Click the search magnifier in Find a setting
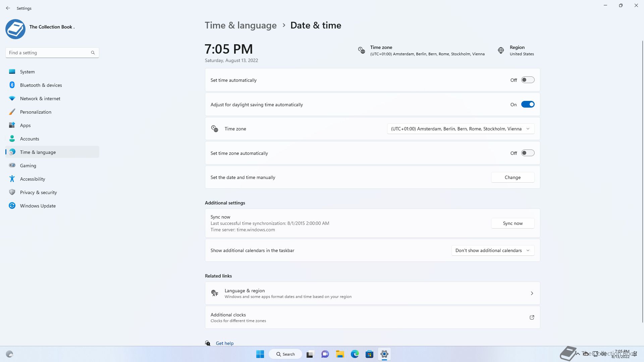The width and height of the screenshot is (644, 362). coord(93,53)
